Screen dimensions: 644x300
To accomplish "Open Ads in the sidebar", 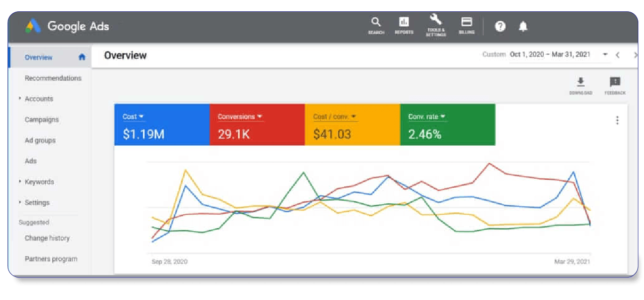I will point(31,161).
